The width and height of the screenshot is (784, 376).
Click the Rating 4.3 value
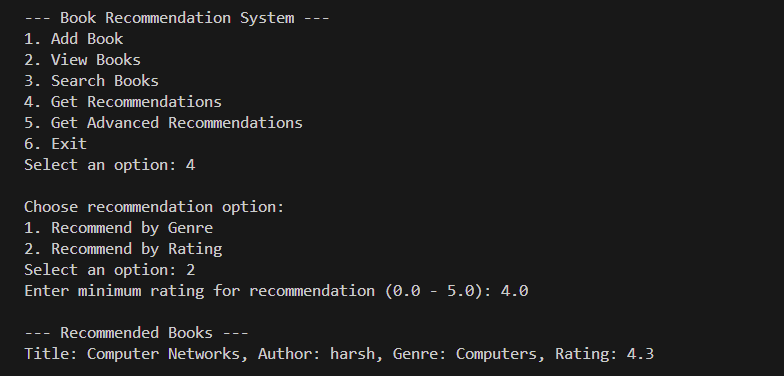click(640, 354)
